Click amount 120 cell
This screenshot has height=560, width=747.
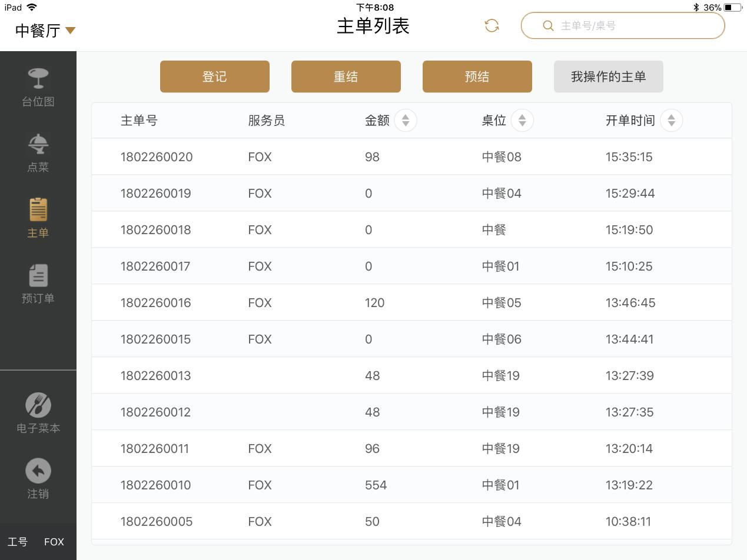coord(374,303)
